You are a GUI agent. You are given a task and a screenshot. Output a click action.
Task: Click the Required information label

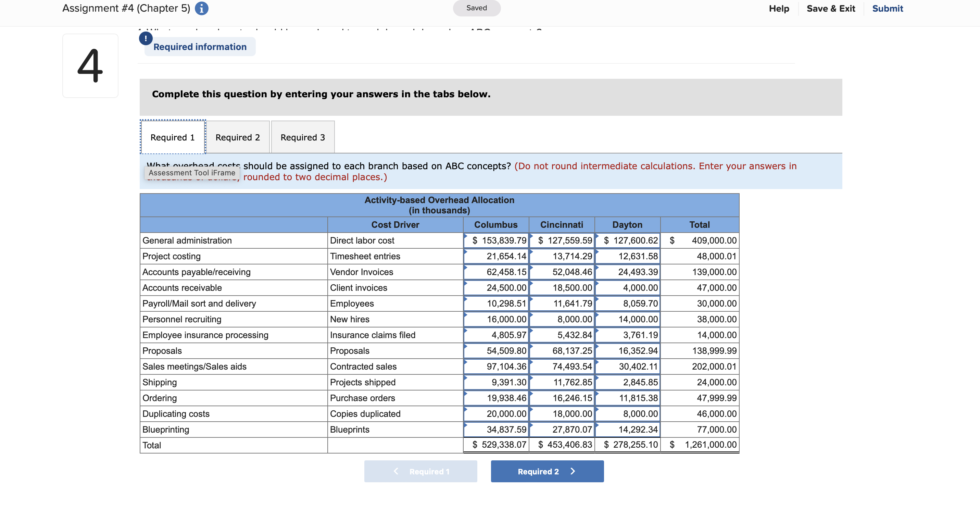[x=200, y=47]
